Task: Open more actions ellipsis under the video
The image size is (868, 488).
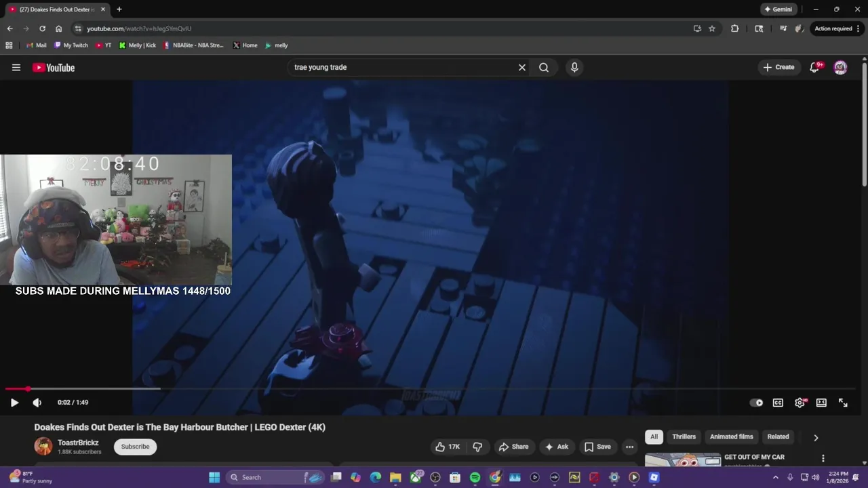Action: pyautogui.click(x=629, y=447)
